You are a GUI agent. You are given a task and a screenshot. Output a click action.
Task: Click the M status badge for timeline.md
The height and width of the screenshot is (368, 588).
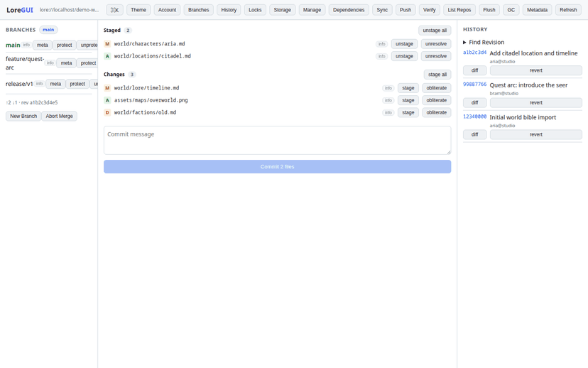point(107,88)
